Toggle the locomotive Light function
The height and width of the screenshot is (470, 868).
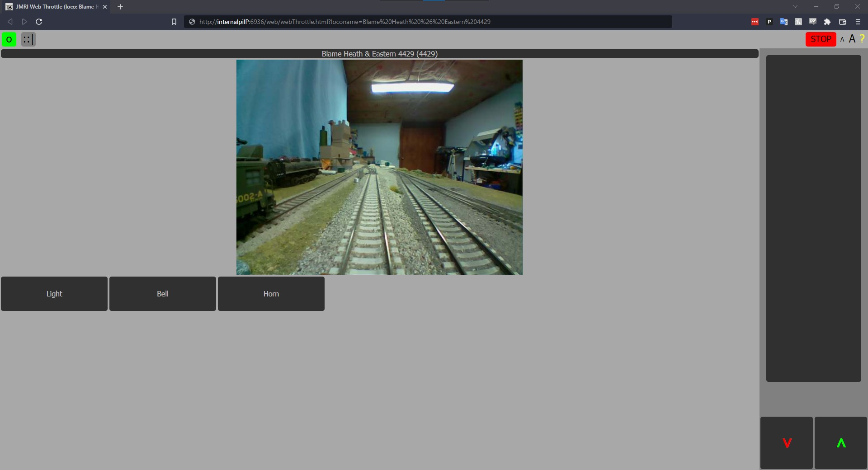(x=54, y=294)
